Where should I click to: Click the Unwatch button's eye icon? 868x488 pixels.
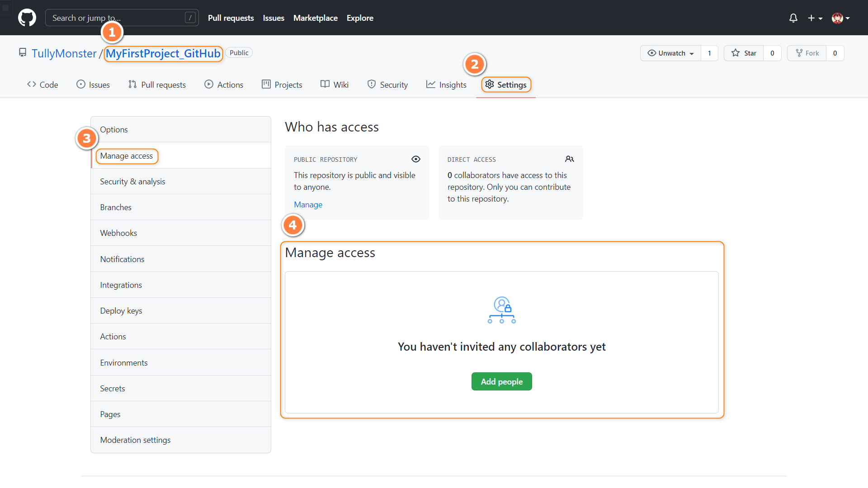tap(651, 53)
